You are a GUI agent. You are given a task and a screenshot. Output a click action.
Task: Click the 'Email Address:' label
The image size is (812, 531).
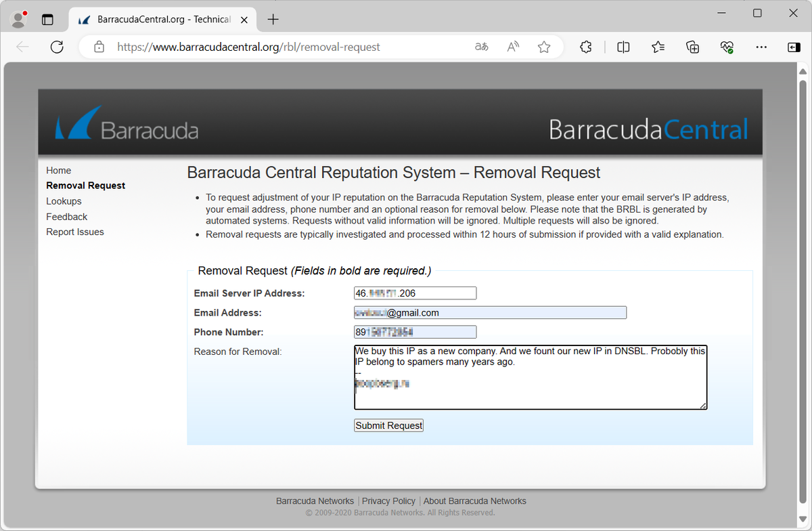coord(227,313)
